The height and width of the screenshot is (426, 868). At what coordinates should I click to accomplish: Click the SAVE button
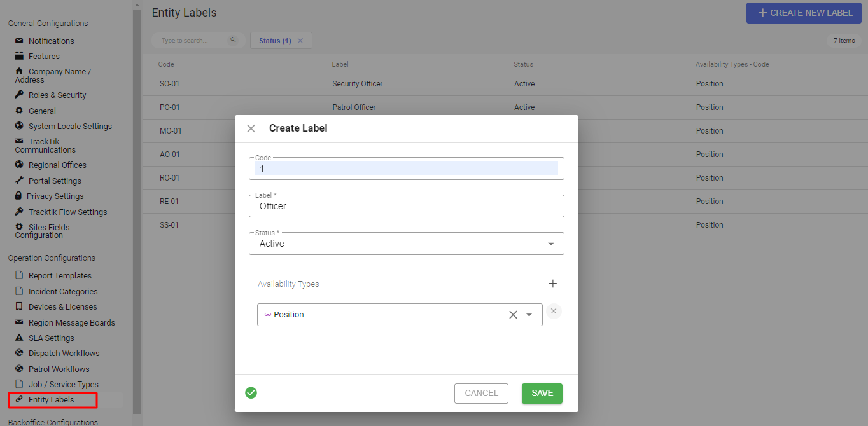point(542,393)
